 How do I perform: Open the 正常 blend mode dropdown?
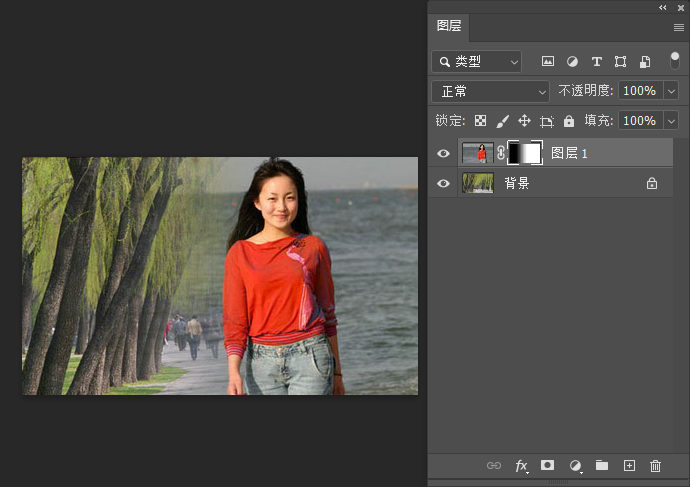pos(491,92)
